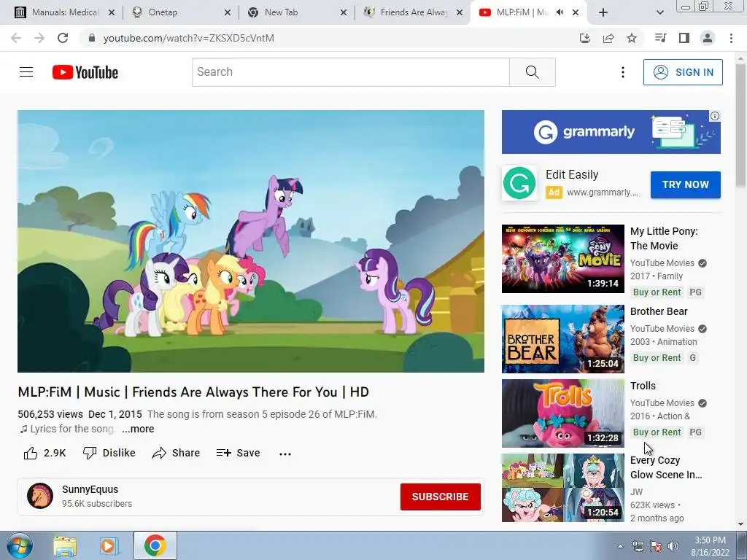
Task: Click My Little Pony: The Movie title
Action: [x=664, y=238]
